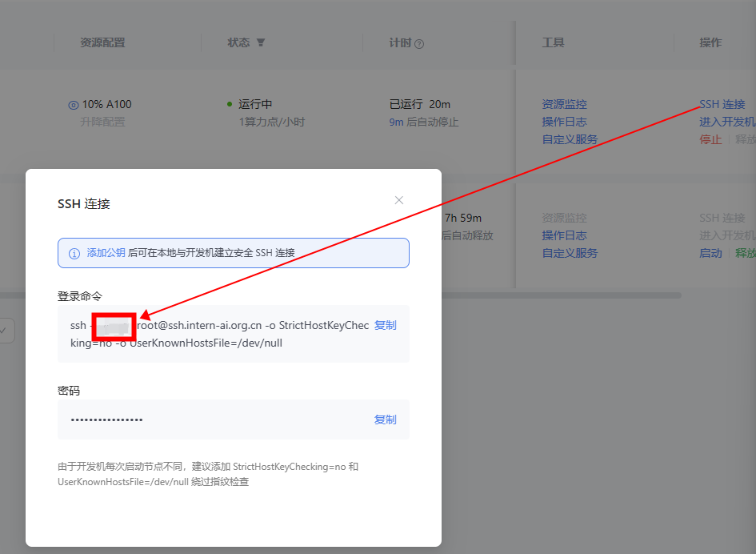Click 进入开发机 for the running machine
Image resolution: width=756 pixels, height=554 pixels.
pyautogui.click(x=727, y=122)
